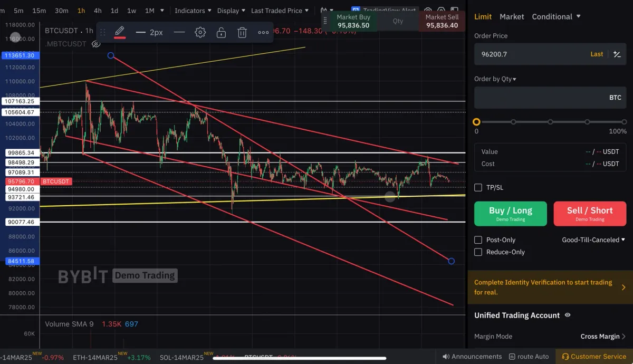Open the Conditional order type dropdown
This screenshot has height=364, width=633.
pyautogui.click(x=556, y=16)
